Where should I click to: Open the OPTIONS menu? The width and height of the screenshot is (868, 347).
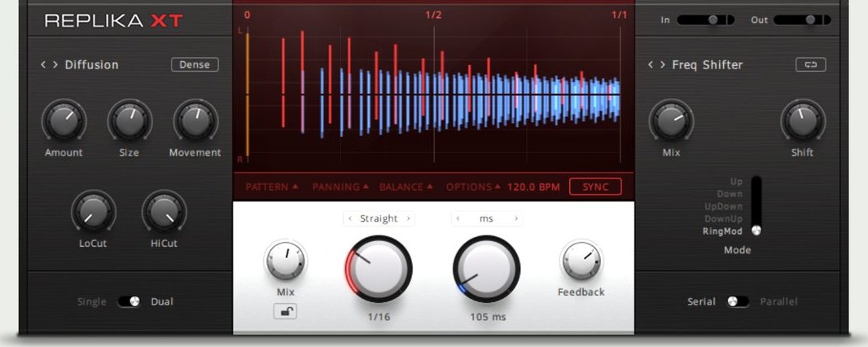473,187
